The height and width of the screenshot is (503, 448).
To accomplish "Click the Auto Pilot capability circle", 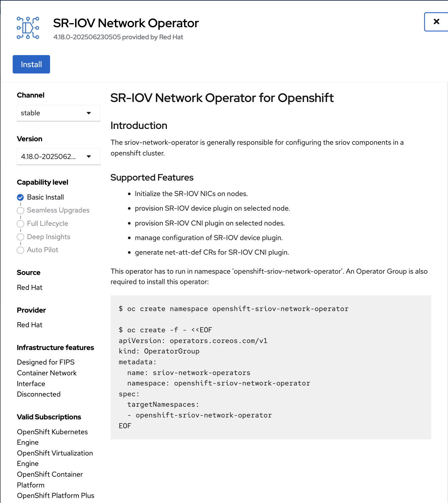I will coord(20,250).
